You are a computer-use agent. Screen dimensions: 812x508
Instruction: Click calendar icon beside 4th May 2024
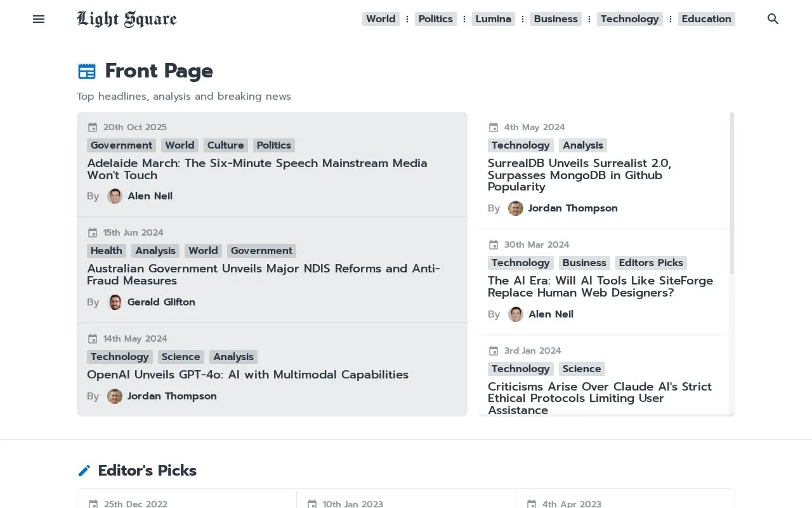coord(494,127)
